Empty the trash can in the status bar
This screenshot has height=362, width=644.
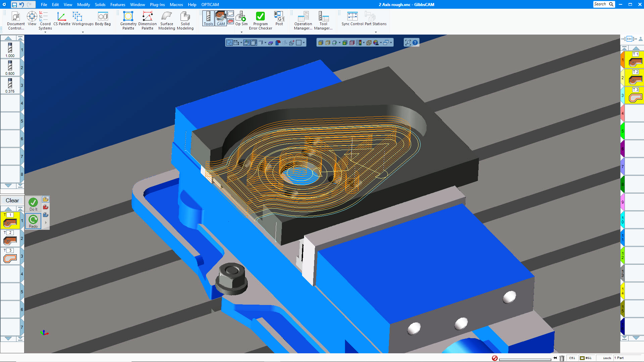(562, 358)
